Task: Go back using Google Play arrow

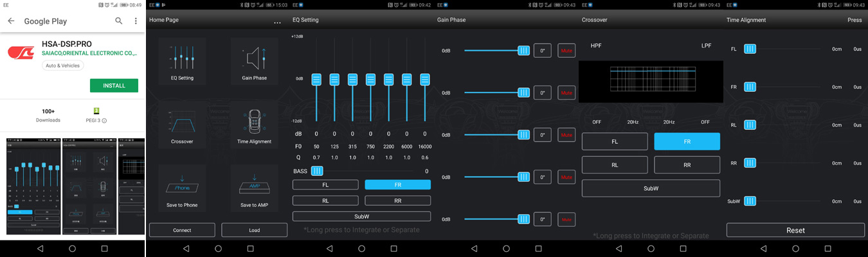Action: pyautogui.click(x=11, y=21)
